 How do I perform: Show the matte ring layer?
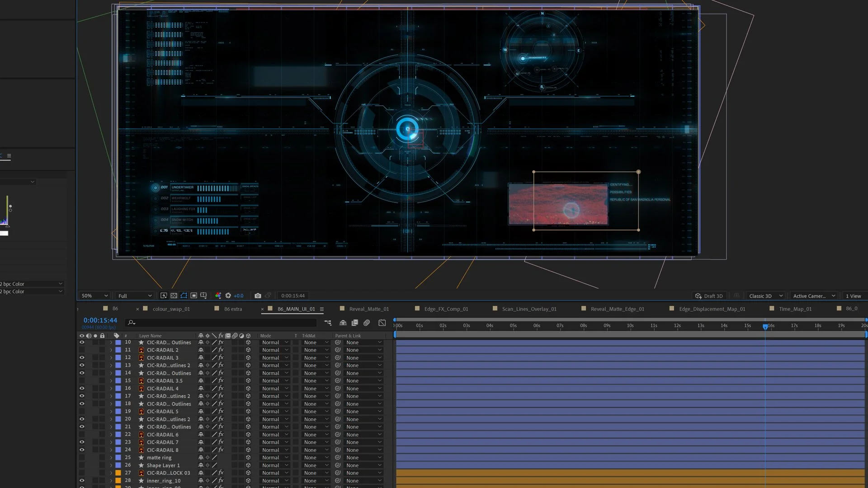point(82,458)
